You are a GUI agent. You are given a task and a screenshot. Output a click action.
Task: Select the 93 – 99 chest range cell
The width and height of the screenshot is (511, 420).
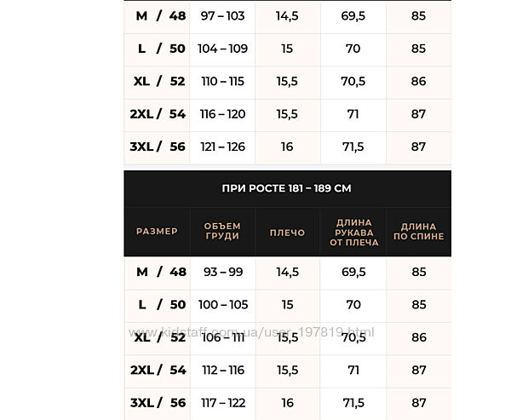[221, 273]
